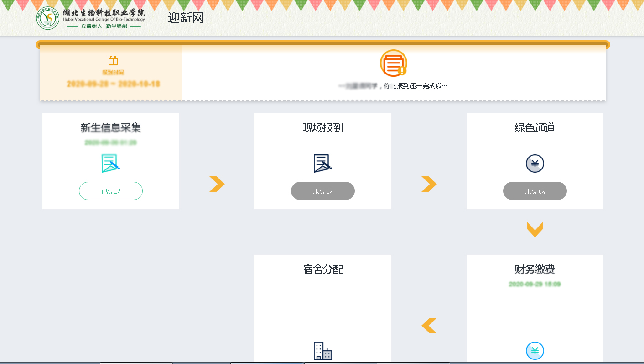Select the 新生信息采集 heading

coord(111,128)
